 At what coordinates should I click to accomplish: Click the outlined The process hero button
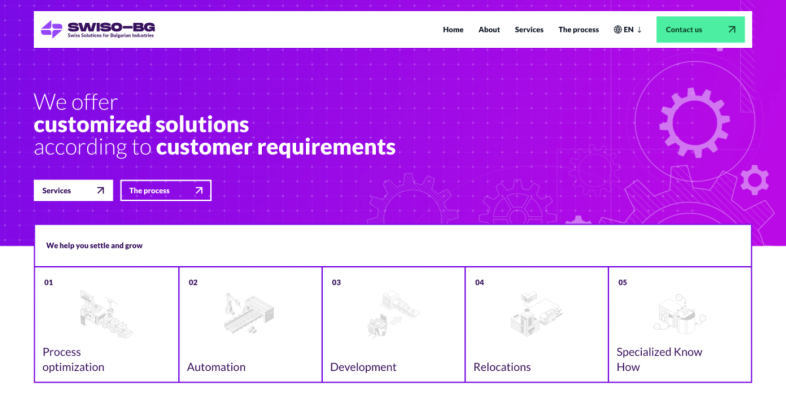tap(166, 190)
